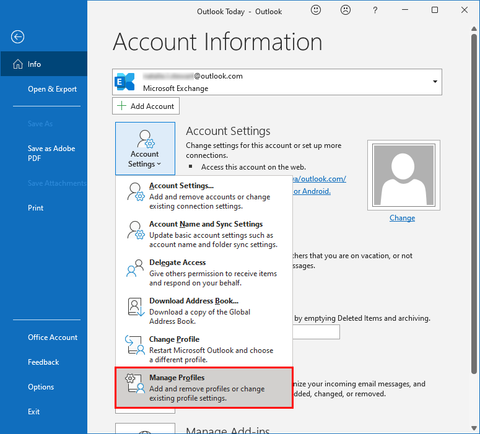Click the green plus icon on Add Account
The width and height of the screenshot is (480, 434).
(x=122, y=106)
